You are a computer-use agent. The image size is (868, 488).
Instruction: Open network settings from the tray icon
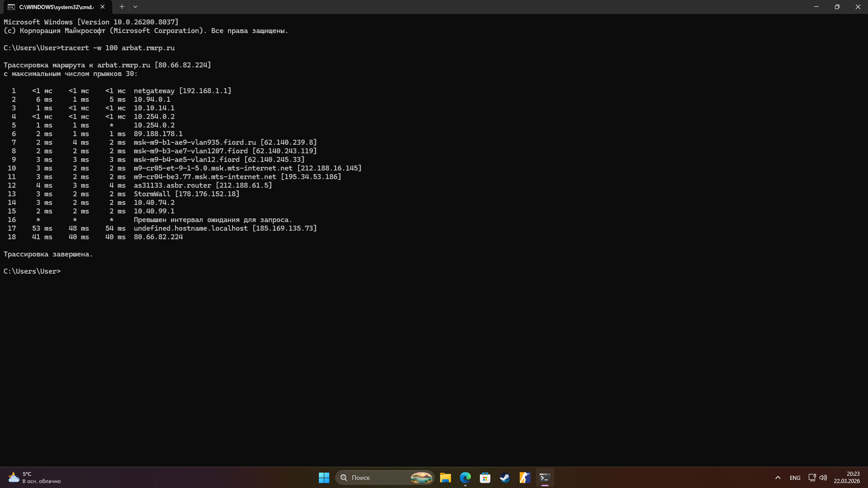[x=812, y=478]
